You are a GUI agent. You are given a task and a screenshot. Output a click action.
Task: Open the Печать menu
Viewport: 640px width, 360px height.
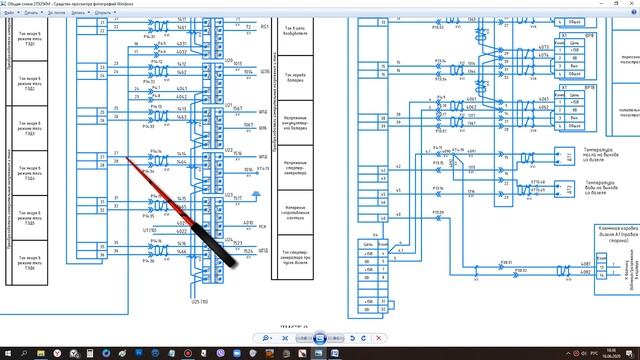31,13
